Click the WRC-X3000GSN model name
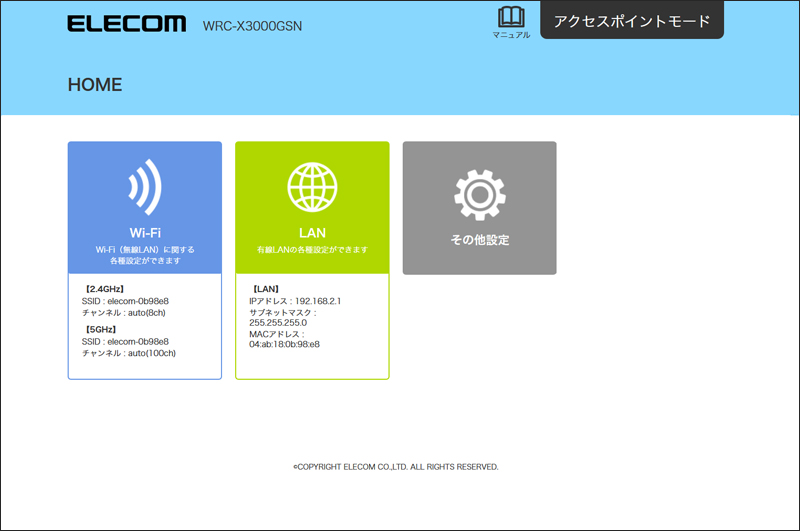 pyautogui.click(x=252, y=26)
